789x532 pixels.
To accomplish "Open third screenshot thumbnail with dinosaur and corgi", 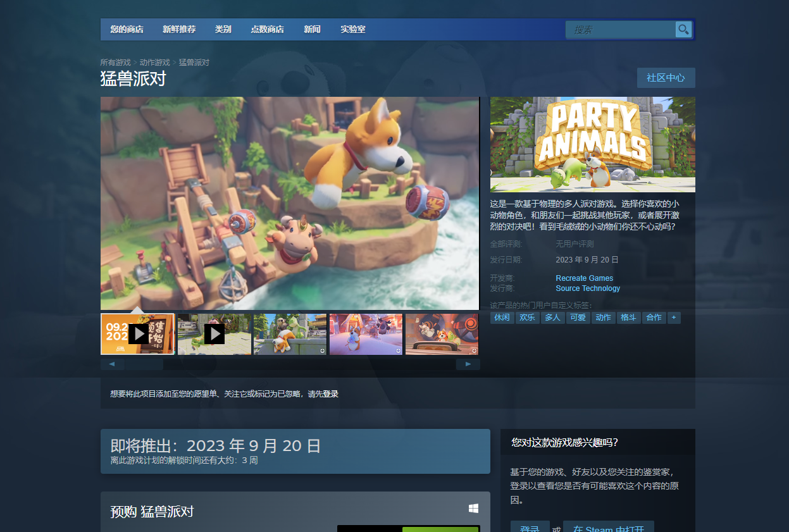I will tap(290, 334).
